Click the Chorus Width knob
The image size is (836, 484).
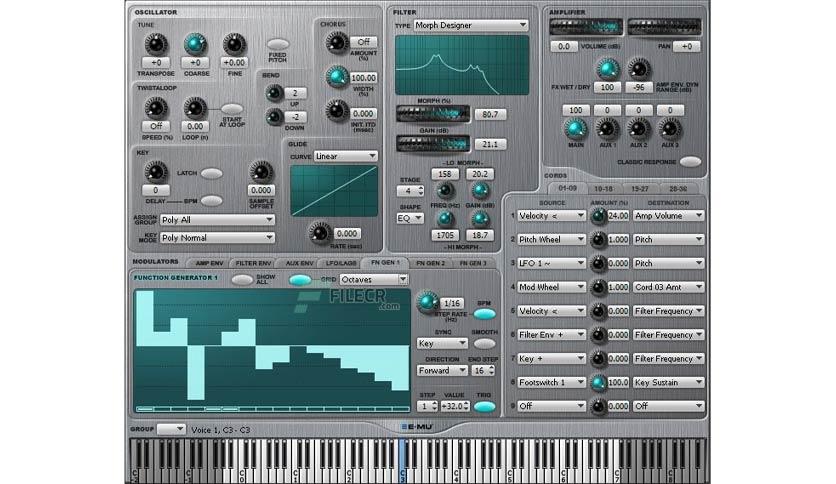337,77
